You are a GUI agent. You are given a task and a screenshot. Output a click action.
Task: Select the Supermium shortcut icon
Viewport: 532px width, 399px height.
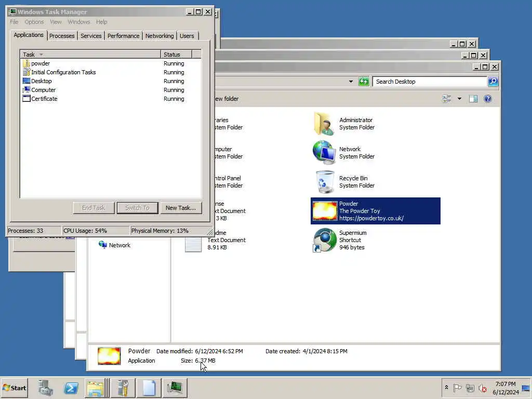point(324,240)
